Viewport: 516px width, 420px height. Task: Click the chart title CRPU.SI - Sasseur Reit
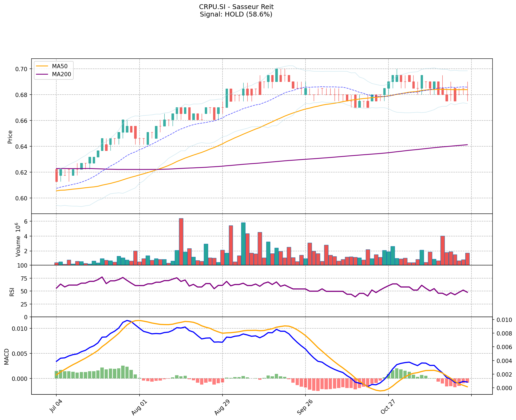[x=236, y=7]
